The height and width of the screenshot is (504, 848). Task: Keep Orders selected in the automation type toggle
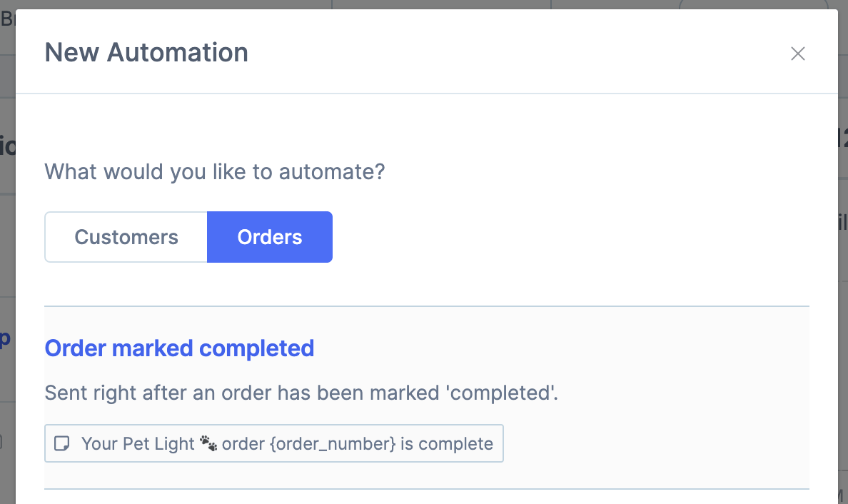(x=270, y=236)
